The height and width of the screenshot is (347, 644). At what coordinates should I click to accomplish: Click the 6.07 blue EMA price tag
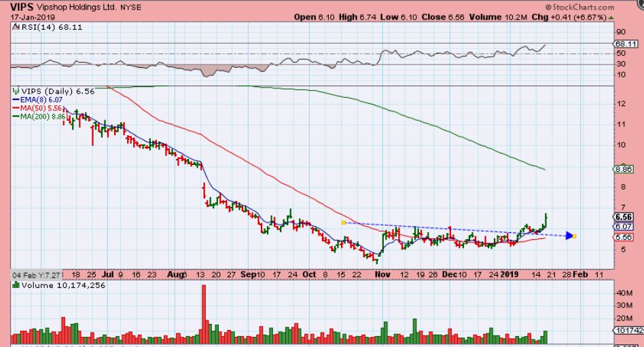click(x=624, y=226)
